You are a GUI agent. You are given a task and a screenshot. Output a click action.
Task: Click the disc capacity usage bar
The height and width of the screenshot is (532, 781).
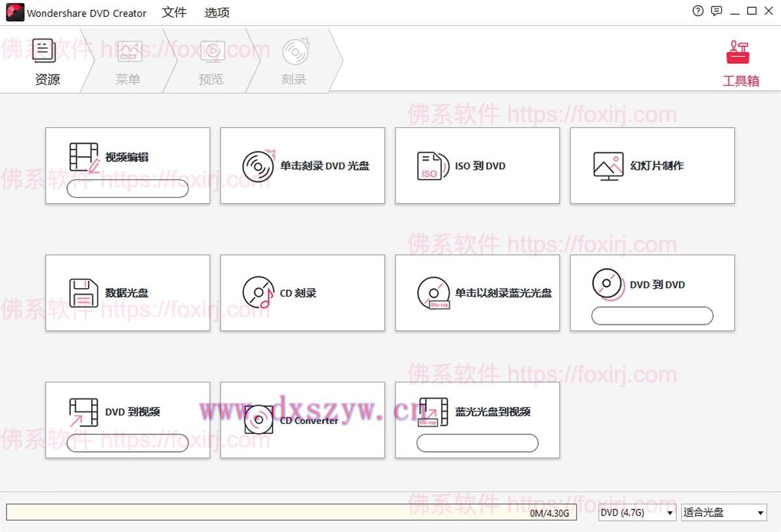292,512
